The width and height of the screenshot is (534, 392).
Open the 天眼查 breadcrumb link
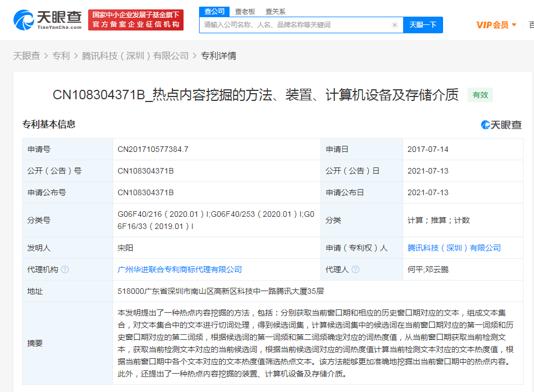[x=27, y=55]
